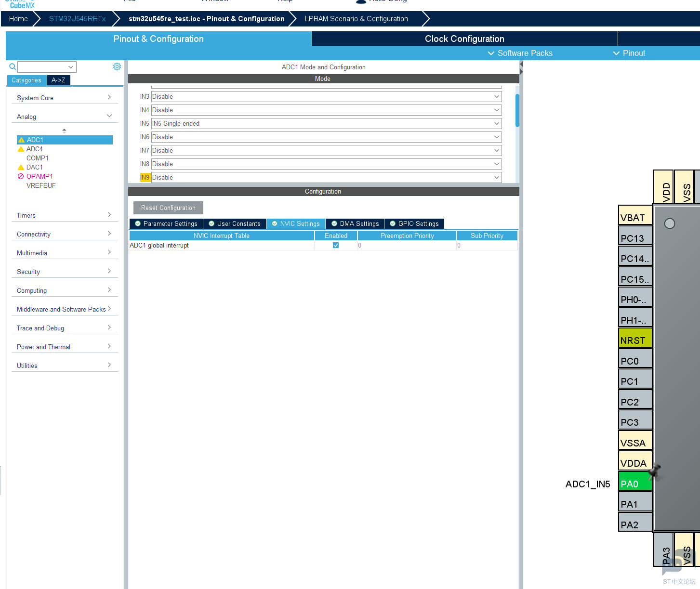Expand the Computing category
The image size is (700, 589).
pyautogui.click(x=64, y=290)
